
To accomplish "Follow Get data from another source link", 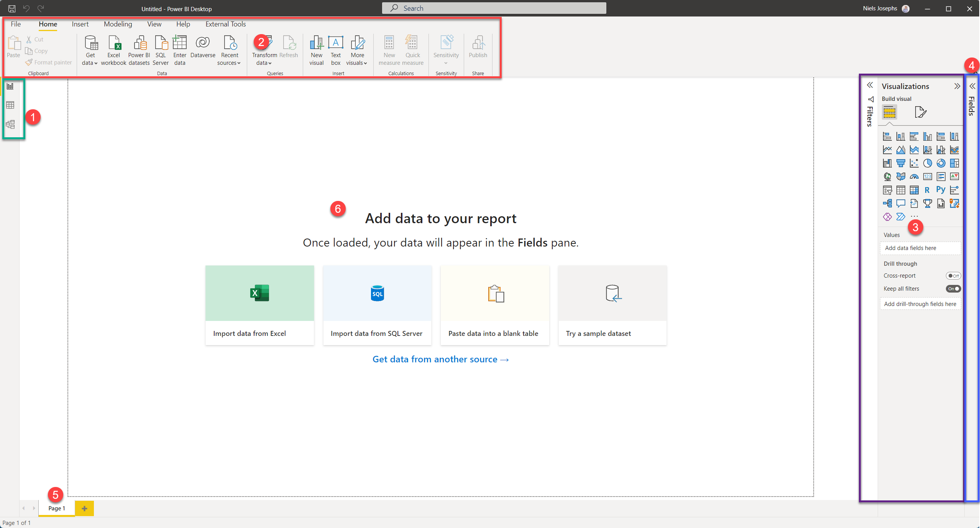I will tap(441, 359).
